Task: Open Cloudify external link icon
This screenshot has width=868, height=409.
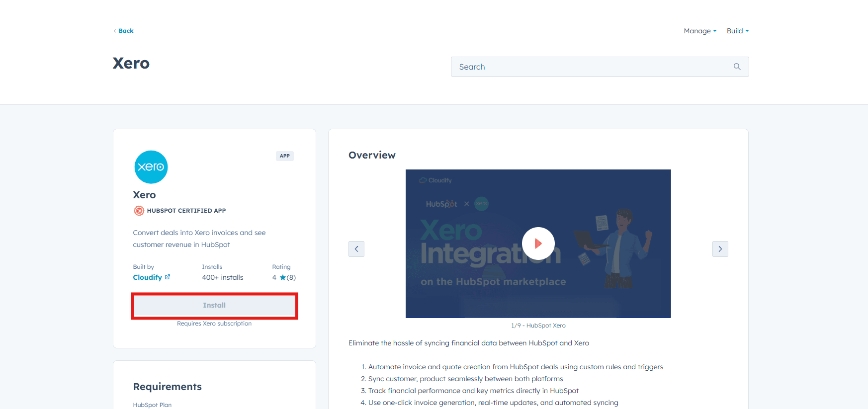Action: 168,277
